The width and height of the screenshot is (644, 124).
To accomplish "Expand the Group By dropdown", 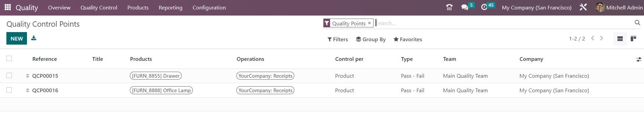I will [371, 39].
